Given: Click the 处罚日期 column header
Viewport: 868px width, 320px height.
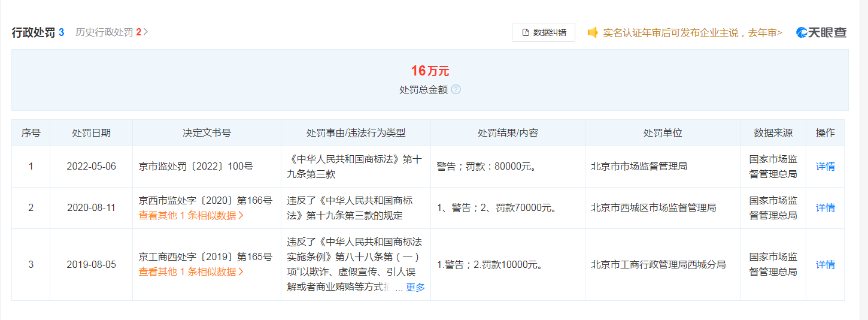Looking at the screenshot, I should [x=91, y=133].
